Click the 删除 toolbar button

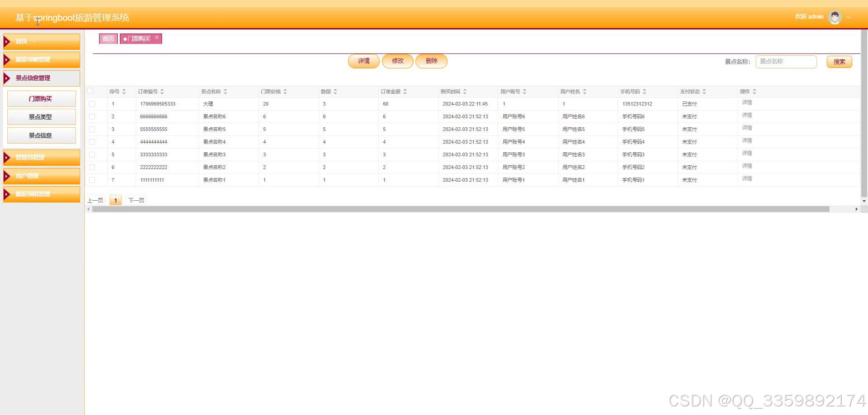click(431, 61)
